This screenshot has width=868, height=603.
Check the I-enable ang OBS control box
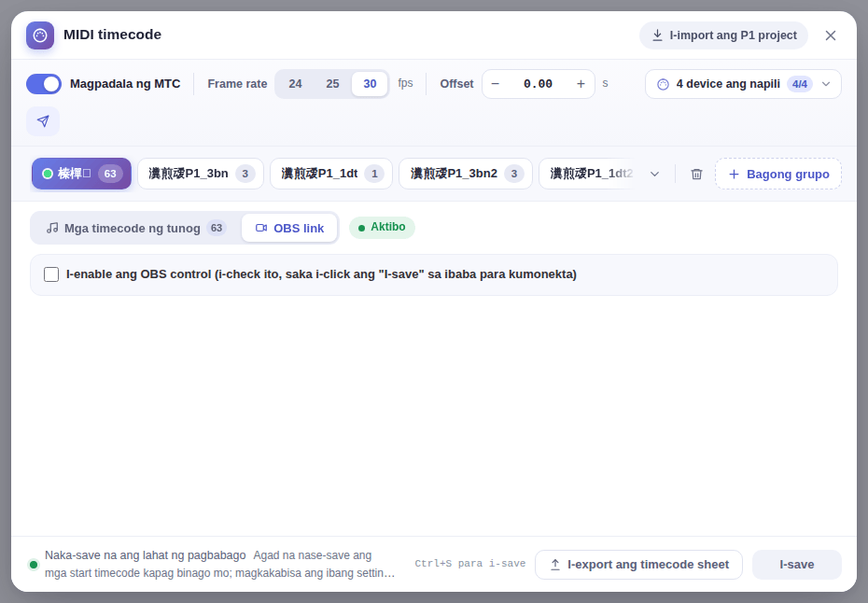click(x=51, y=274)
